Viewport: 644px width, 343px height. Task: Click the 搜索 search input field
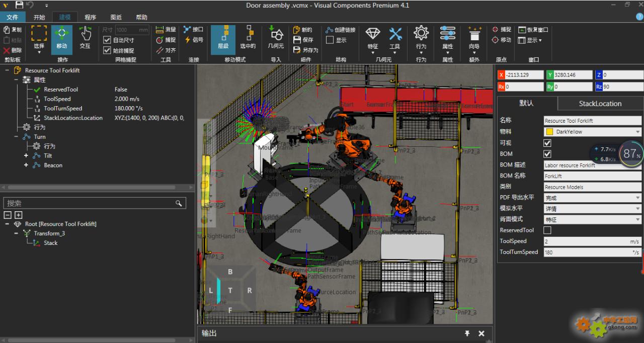click(91, 203)
